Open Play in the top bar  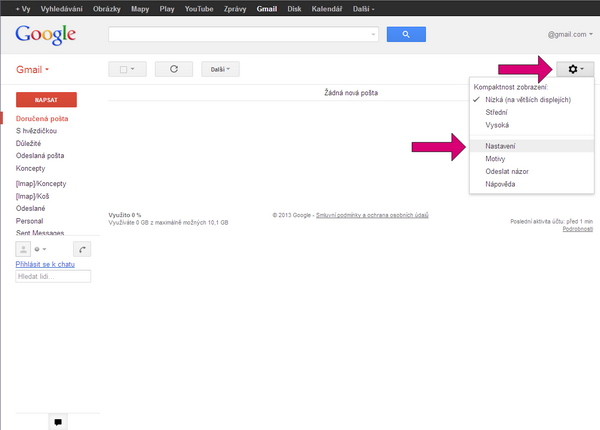(167, 9)
